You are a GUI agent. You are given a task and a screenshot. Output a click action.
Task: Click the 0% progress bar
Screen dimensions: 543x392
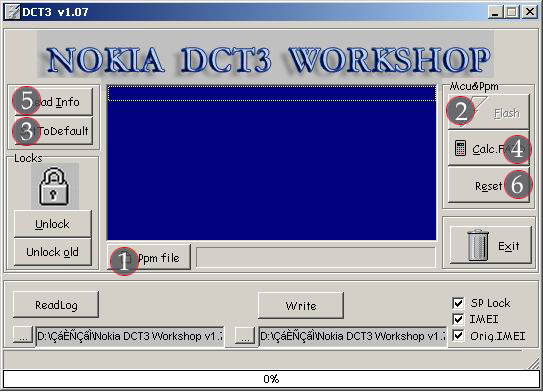click(271, 379)
